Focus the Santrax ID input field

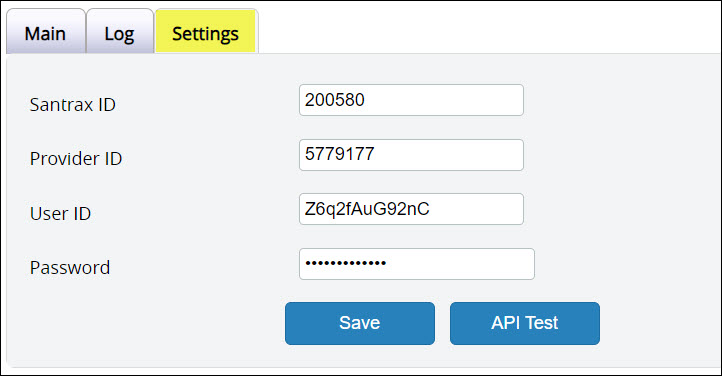411,100
